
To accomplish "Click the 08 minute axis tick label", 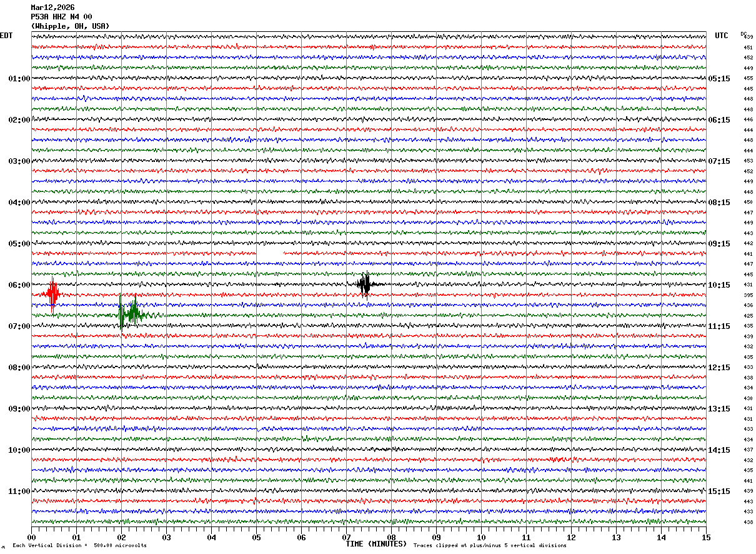I will coord(391,537).
